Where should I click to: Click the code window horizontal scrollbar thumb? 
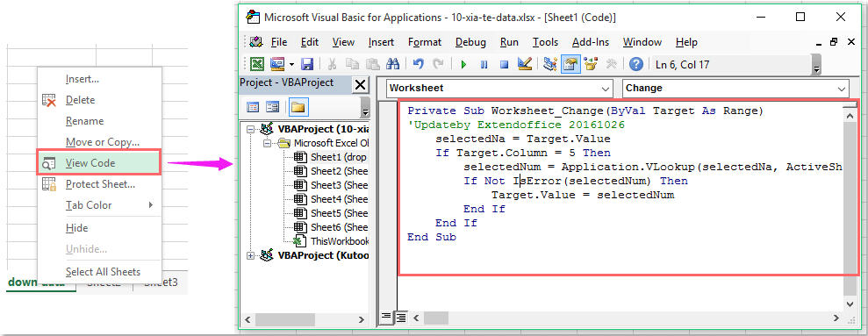[435, 318]
